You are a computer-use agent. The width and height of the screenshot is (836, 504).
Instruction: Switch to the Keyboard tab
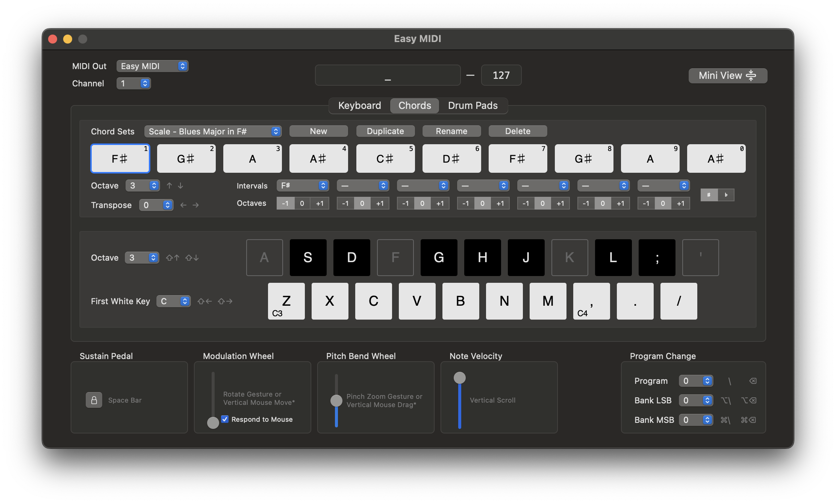359,106
